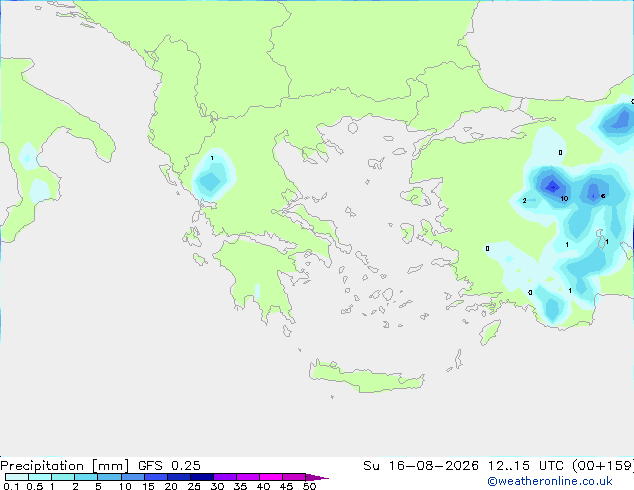The height and width of the screenshot is (490, 634).
Task: Select the 20–25 mm legend swatch
Action: (179, 477)
